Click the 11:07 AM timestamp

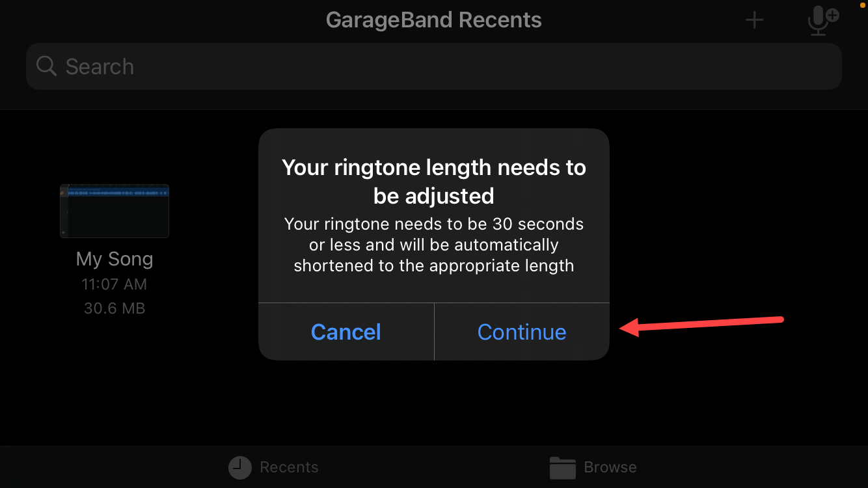(115, 284)
